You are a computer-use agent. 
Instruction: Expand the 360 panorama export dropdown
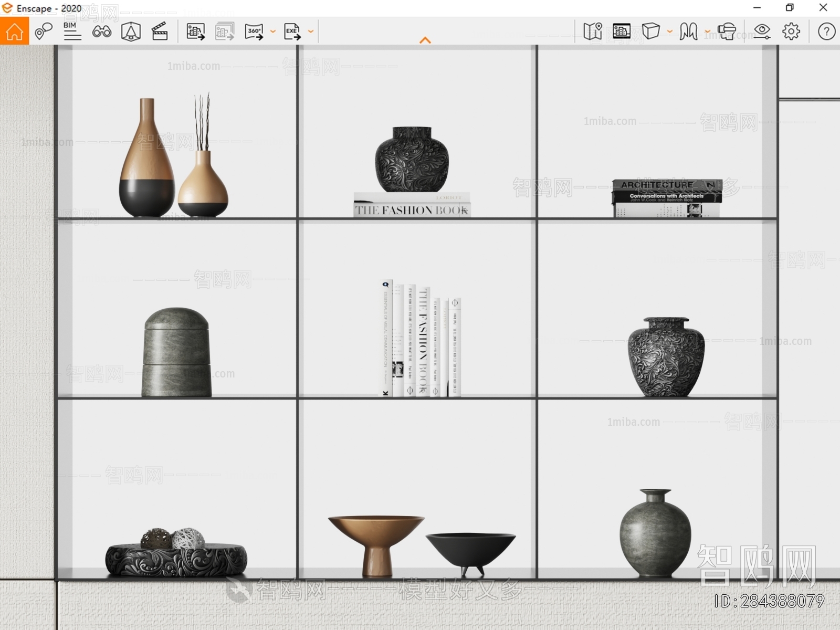point(273,31)
